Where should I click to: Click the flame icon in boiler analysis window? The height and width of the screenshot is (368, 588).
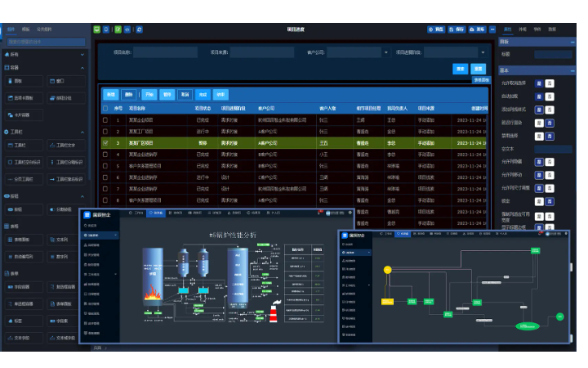[153, 292]
